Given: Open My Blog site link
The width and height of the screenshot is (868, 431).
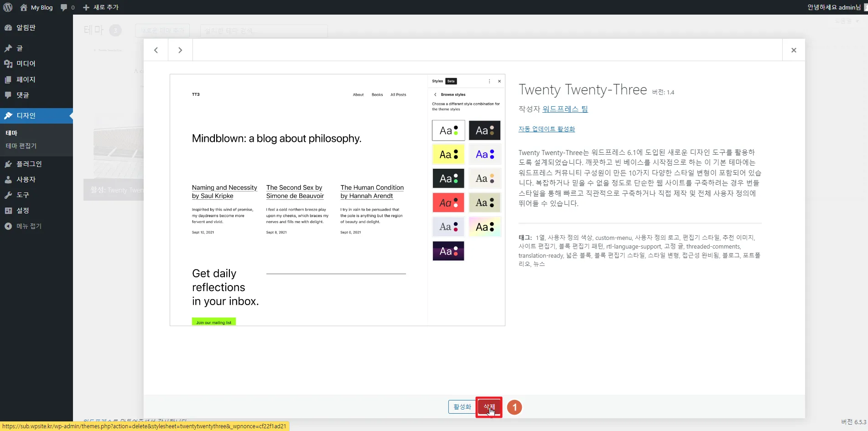Looking at the screenshot, I should point(36,7).
